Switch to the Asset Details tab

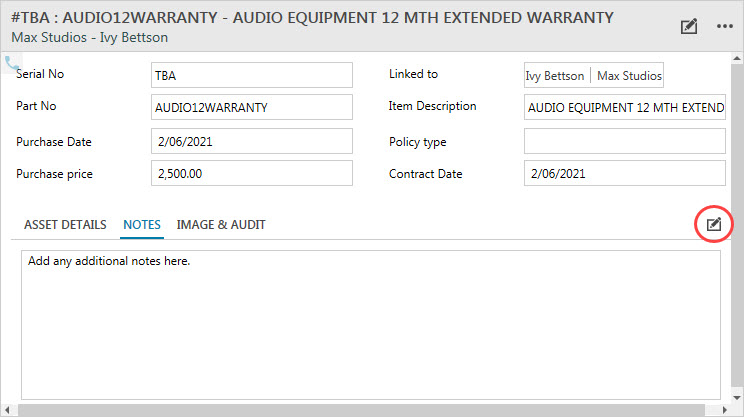[65, 225]
